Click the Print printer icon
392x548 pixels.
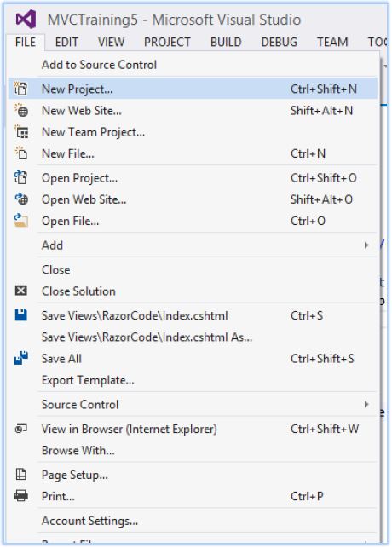[21, 496]
